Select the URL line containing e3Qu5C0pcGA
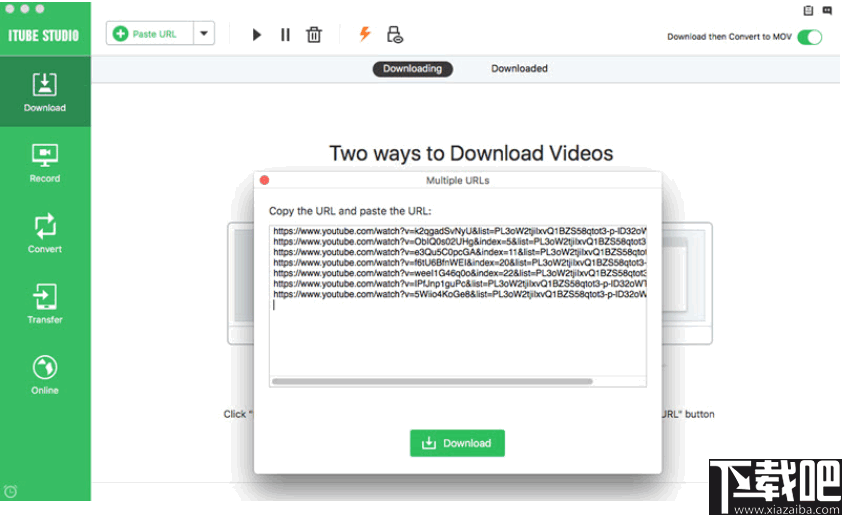This screenshot has height=515, width=844. click(x=460, y=252)
